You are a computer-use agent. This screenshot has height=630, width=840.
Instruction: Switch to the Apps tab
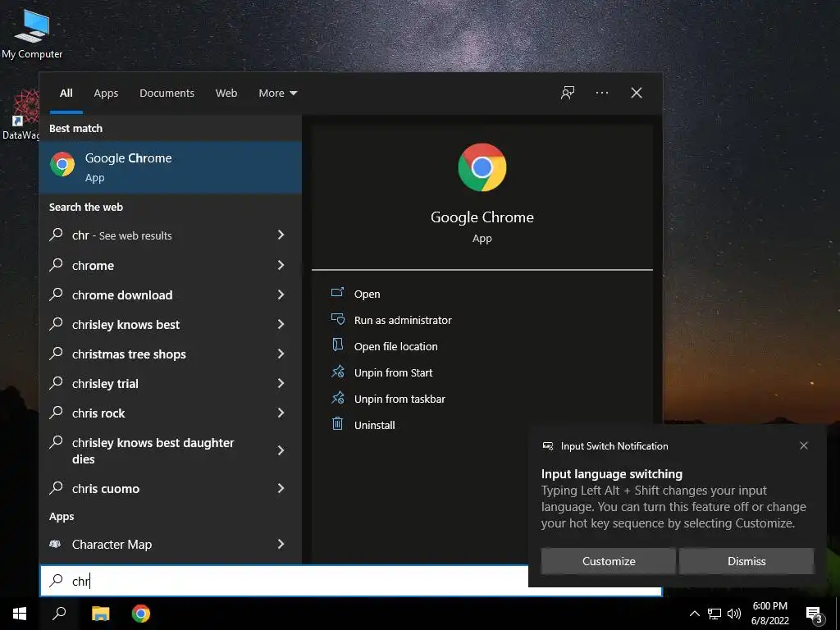pos(106,93)
